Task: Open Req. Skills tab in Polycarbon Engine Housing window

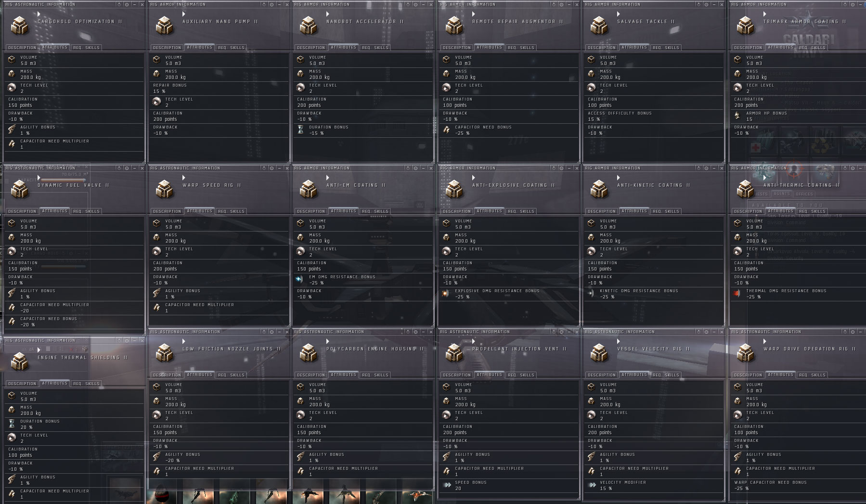Action: (375, 375)
